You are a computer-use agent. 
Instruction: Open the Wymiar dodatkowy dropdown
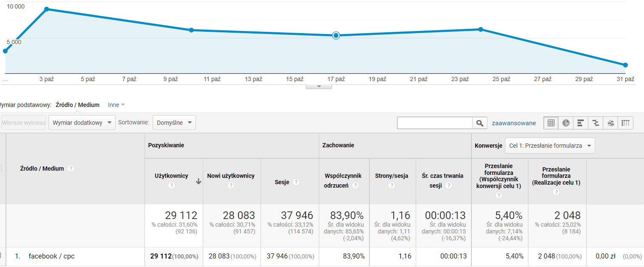click(x=82, y=123)
